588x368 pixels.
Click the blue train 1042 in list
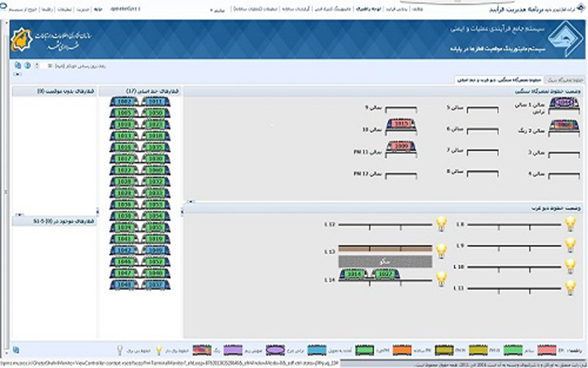pyautogui.click(x=124, y=250)
